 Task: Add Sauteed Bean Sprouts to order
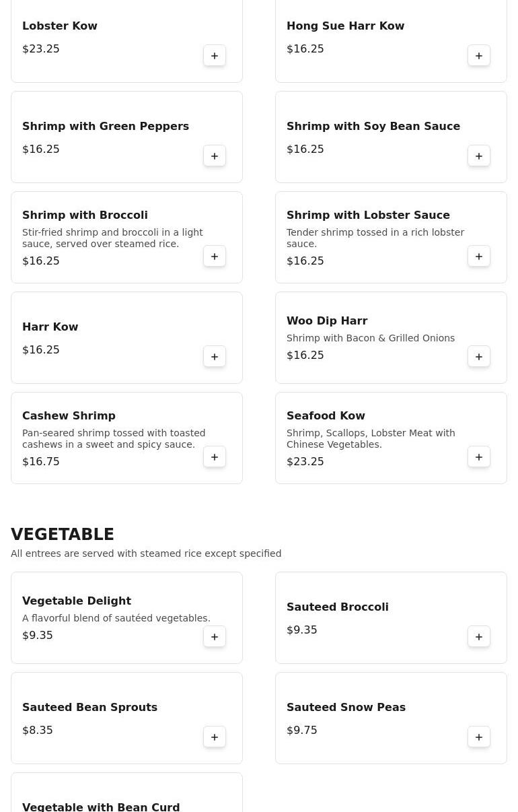click(x=215, y=737)
